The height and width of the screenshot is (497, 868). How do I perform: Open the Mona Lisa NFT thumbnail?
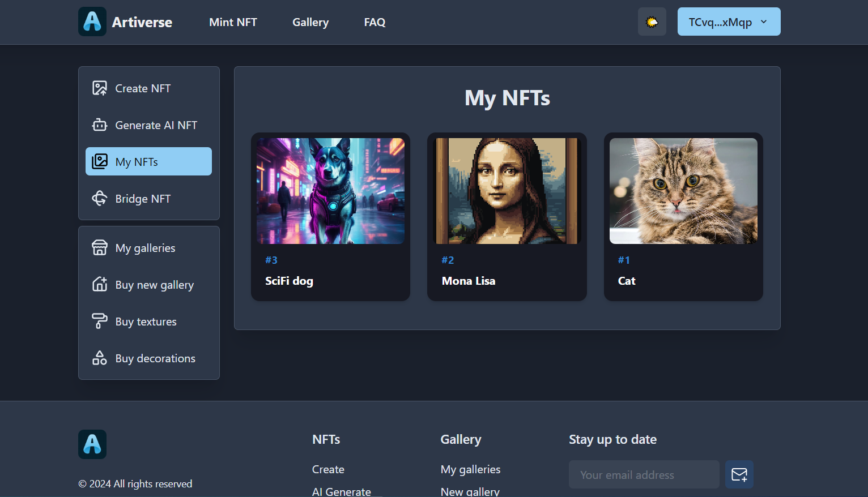(507, 191)
